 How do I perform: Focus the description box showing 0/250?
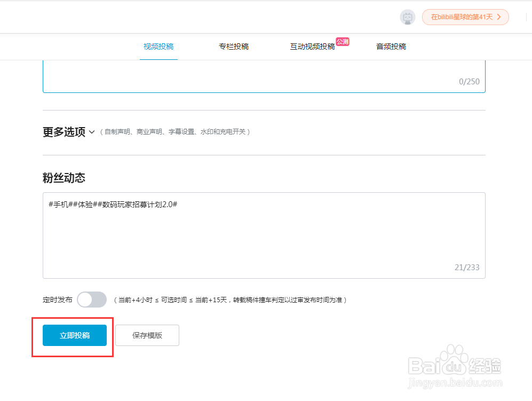coord(264,76)
